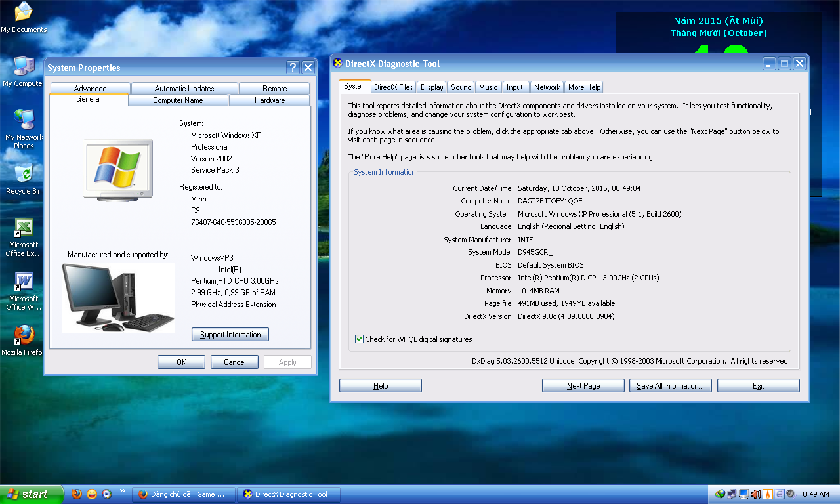Click Windows Media Player in Quick Launch
The width and height of the screenshot is (840, 504).
coord(107,494)
